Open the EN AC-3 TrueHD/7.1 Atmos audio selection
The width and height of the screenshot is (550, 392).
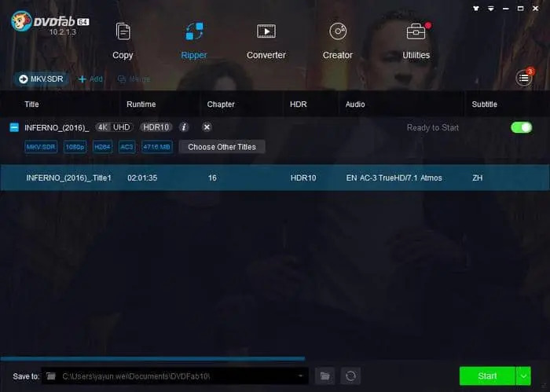pos(394,178)
